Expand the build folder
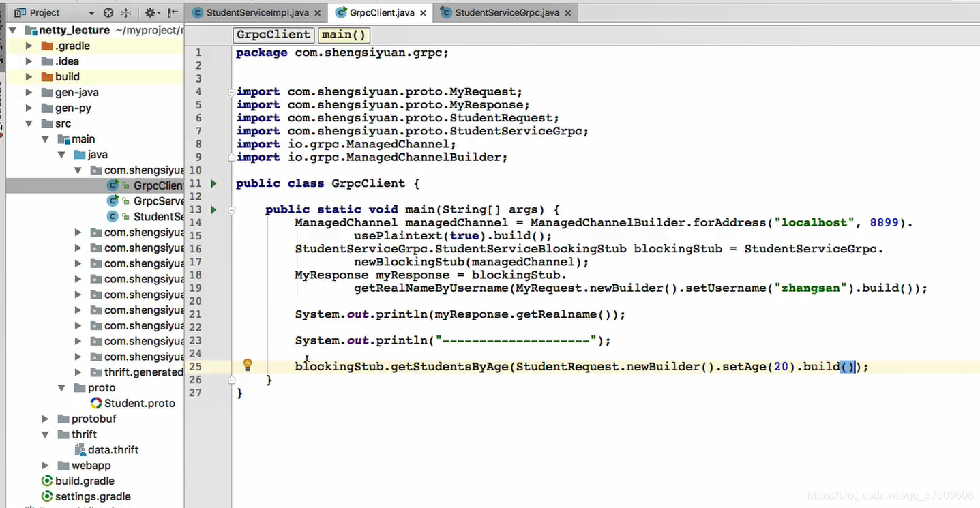 29,77
